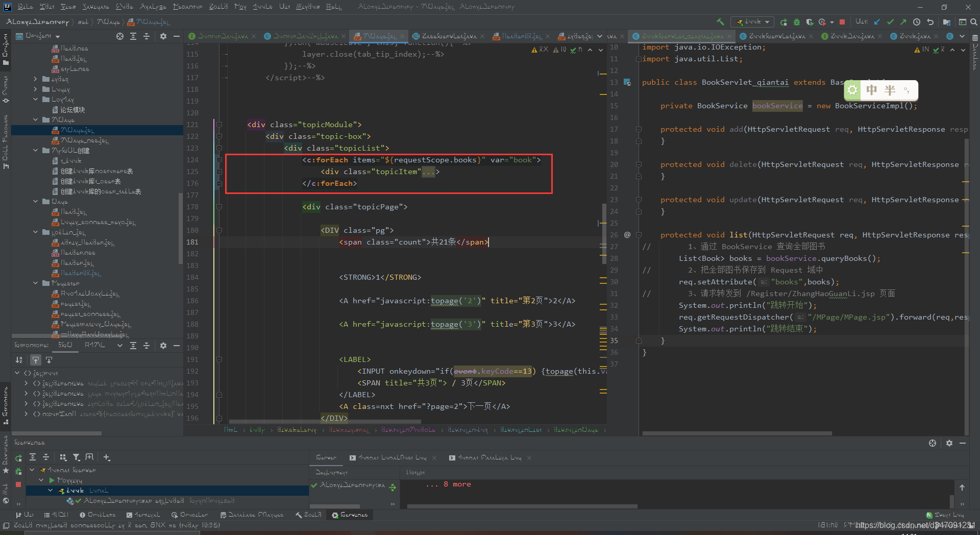This screenshot has width=980, height=535.
Task: Click the green Build project hammer icon
Action: [720, 22]
